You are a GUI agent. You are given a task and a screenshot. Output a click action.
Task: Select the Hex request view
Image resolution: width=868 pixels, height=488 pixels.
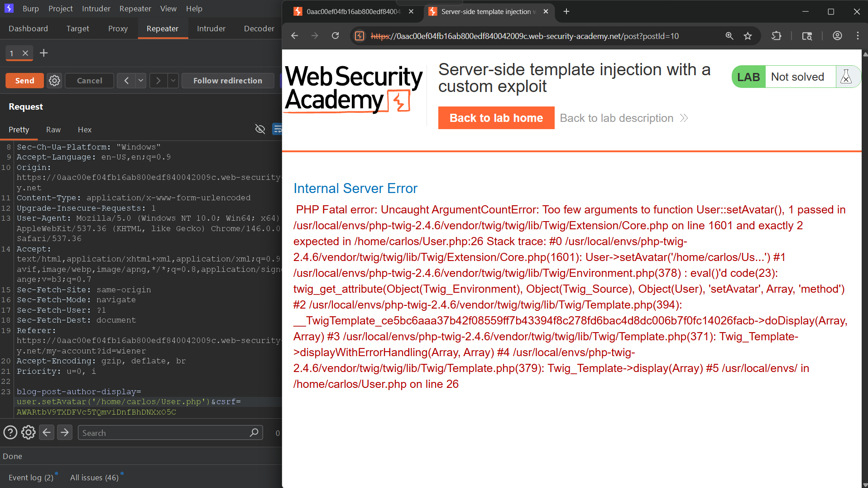click(84, 130)
